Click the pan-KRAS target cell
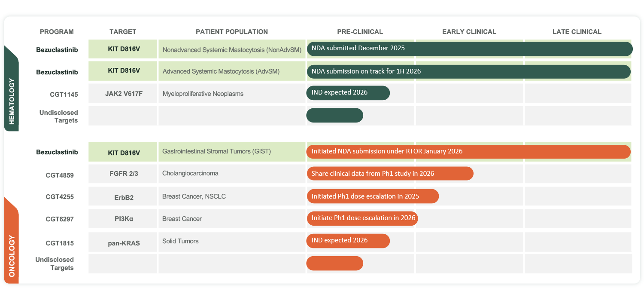 pos(123,243)
